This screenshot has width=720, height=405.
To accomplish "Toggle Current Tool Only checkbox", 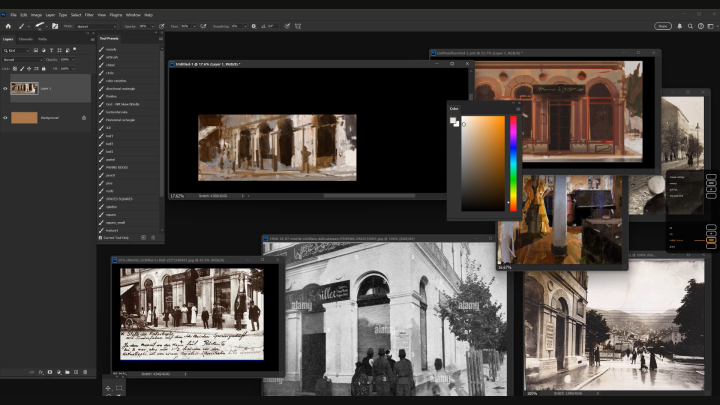I will click(x=101, y=238).
